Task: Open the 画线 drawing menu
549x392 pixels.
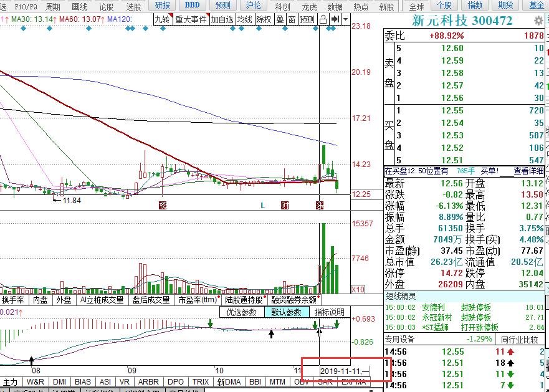Action: [79, 6]
